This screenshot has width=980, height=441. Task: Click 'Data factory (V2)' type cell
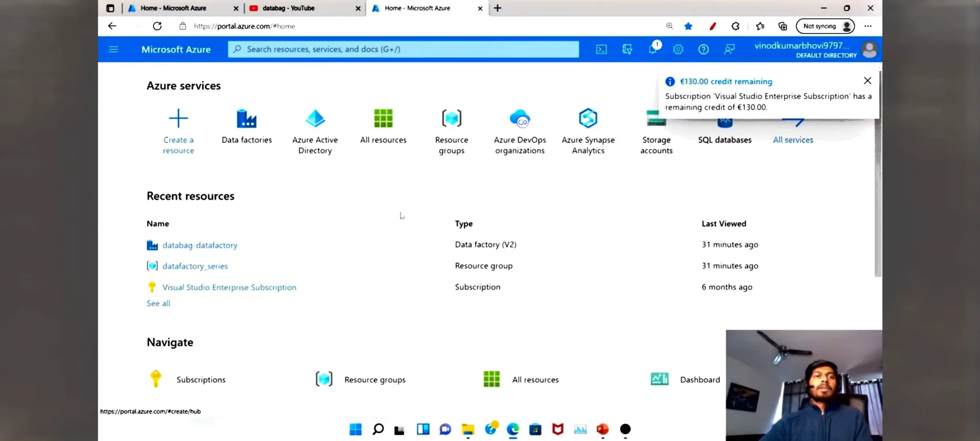(x=485, y=244)
